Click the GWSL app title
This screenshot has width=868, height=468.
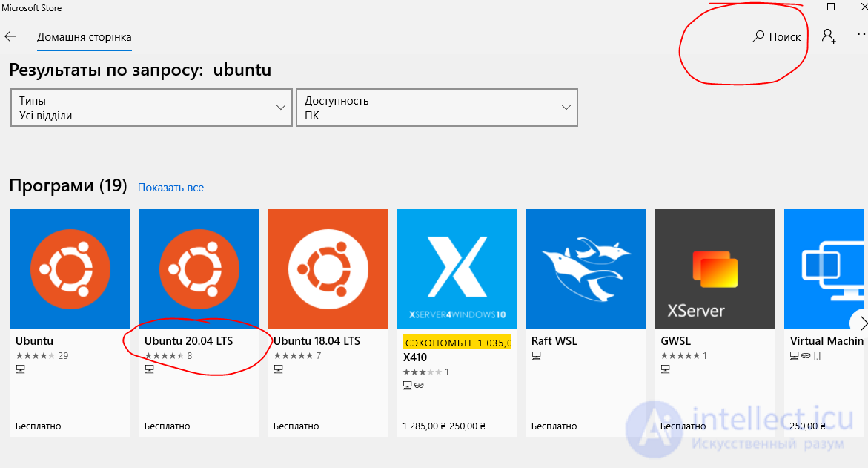click(675, 340)
